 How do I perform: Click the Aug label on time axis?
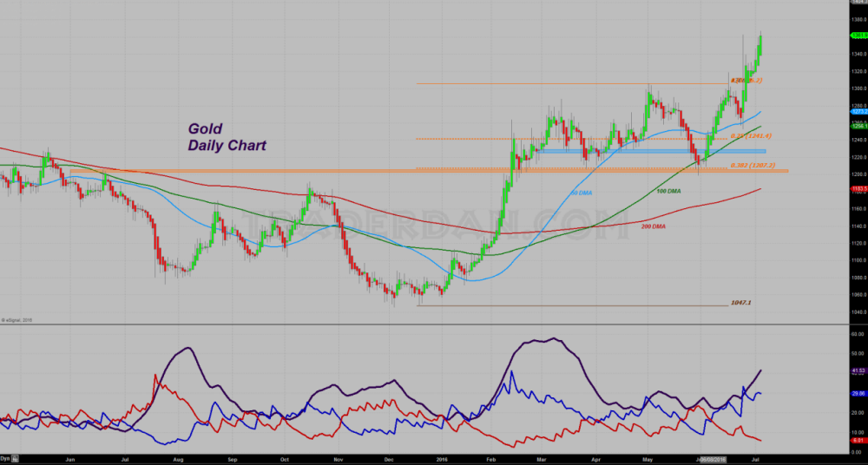point(177,456)
